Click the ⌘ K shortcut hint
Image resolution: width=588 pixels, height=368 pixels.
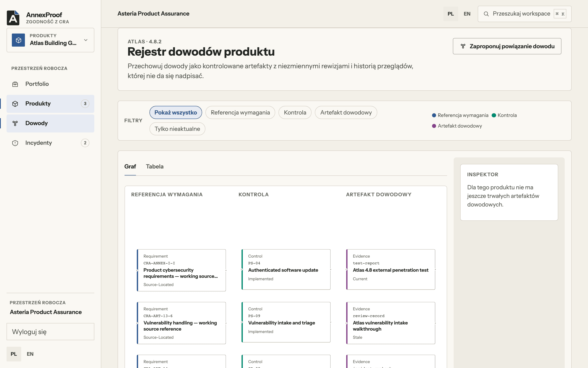click(560, 14)
